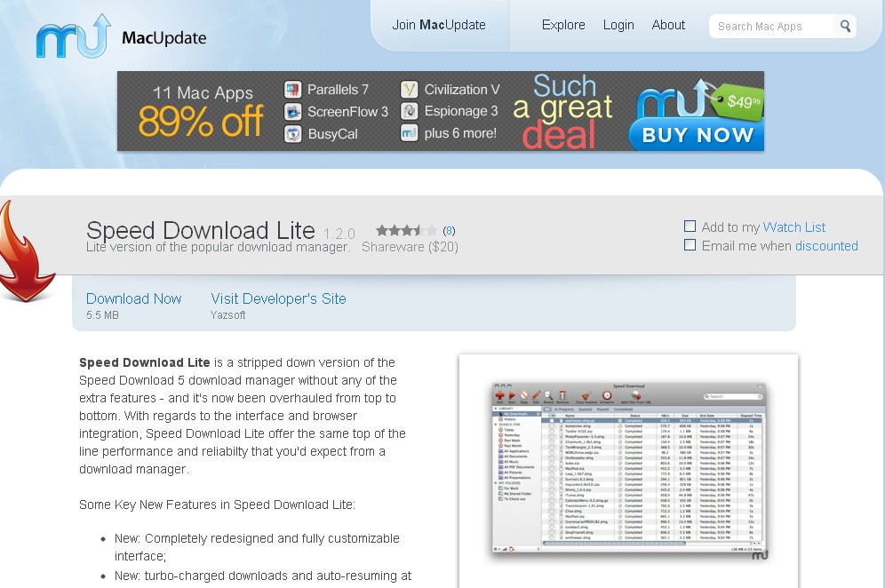Click the Download Now link
Viewport: 885px width, 588px height.
tap(134, 298)
